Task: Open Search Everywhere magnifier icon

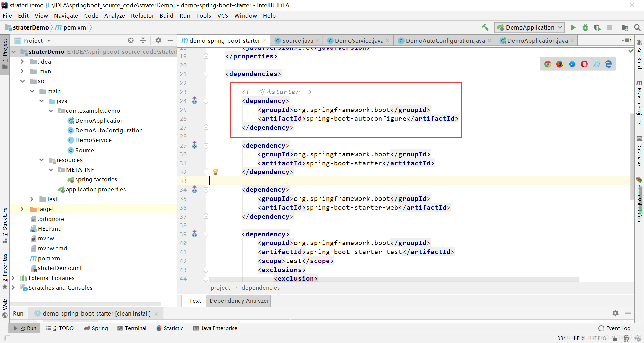Action: click(x=637, y=27)
